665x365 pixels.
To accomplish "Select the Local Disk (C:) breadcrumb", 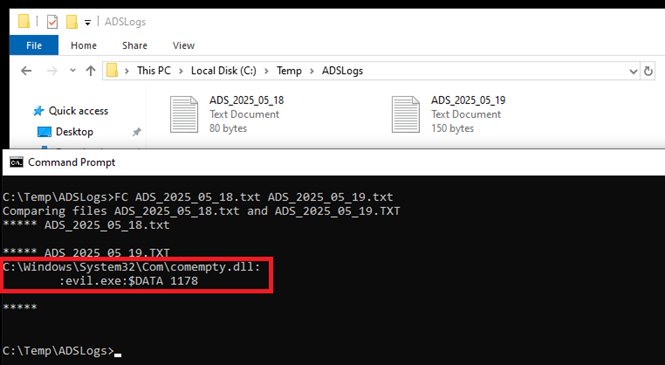I will [x=224, y=71].
